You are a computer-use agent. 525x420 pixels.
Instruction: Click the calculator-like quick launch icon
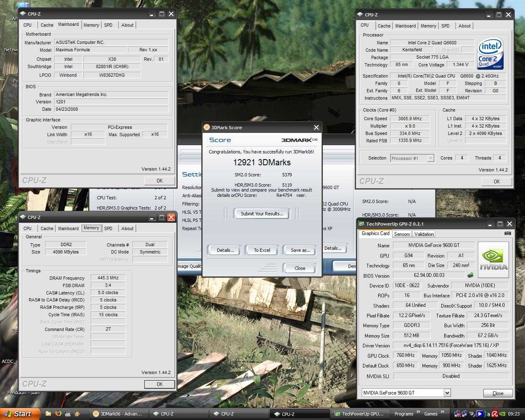tap(67, 414)
